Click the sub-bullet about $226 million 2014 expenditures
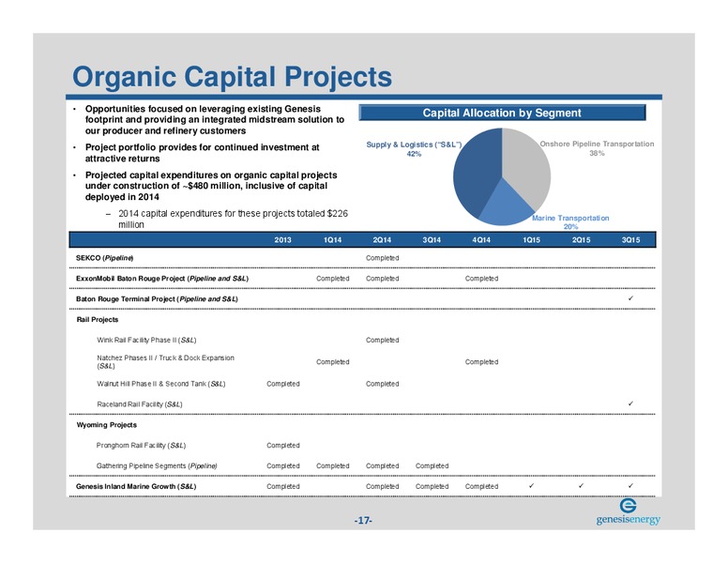728x563 pixels. 233,219
